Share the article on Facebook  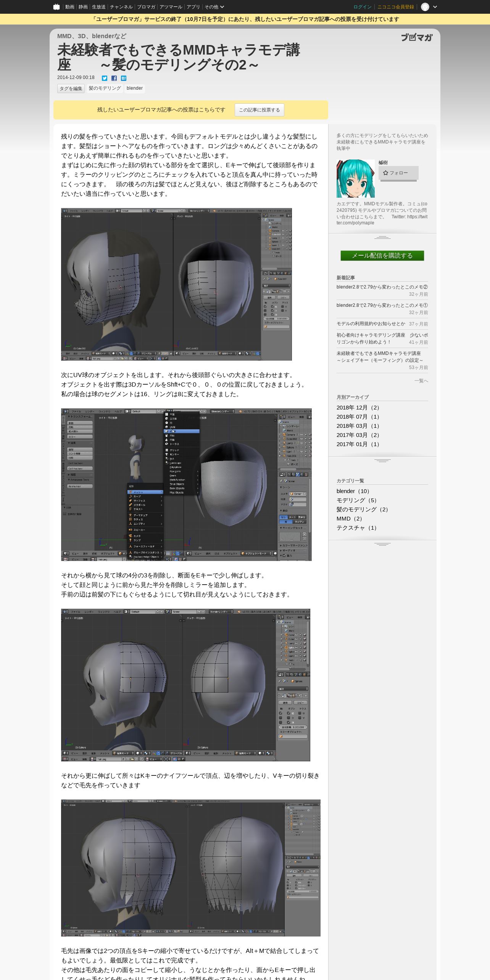click(x=114, y=78)
